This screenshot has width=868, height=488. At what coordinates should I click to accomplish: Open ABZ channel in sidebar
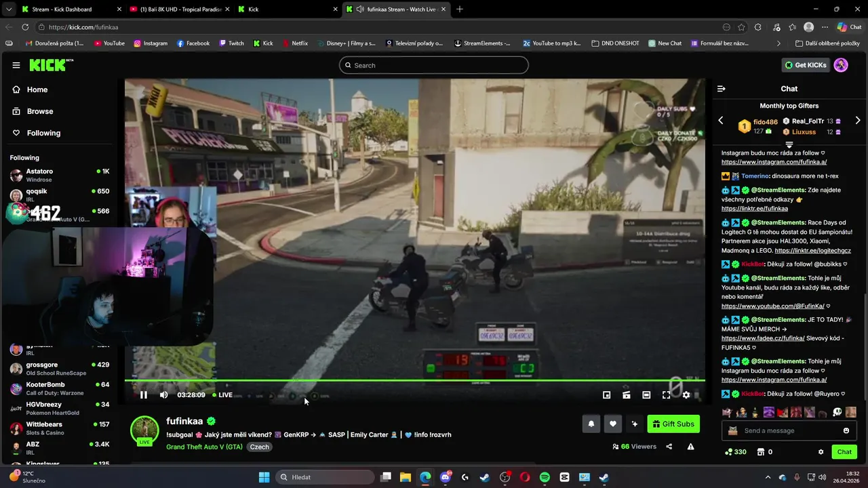point(60,448)
